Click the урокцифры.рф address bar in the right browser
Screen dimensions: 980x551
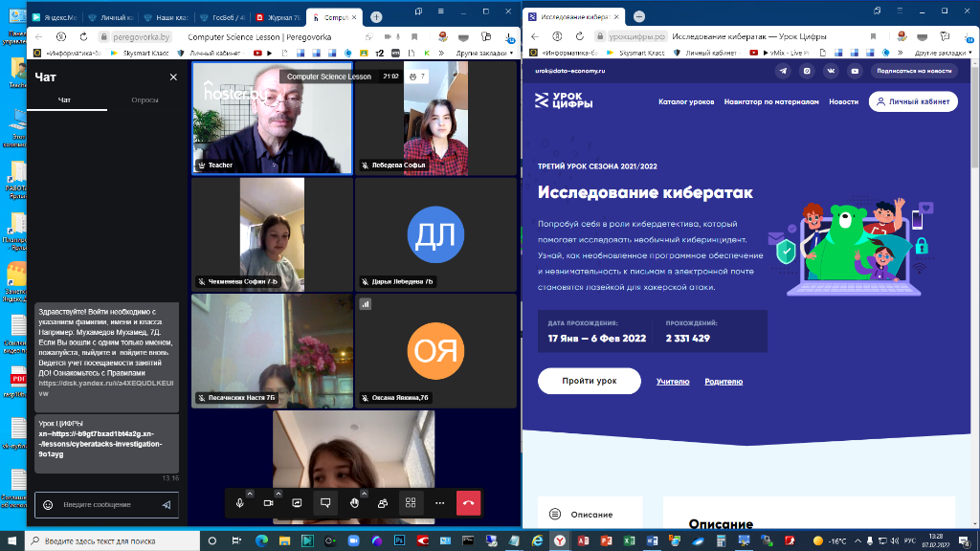coord(636,37)
